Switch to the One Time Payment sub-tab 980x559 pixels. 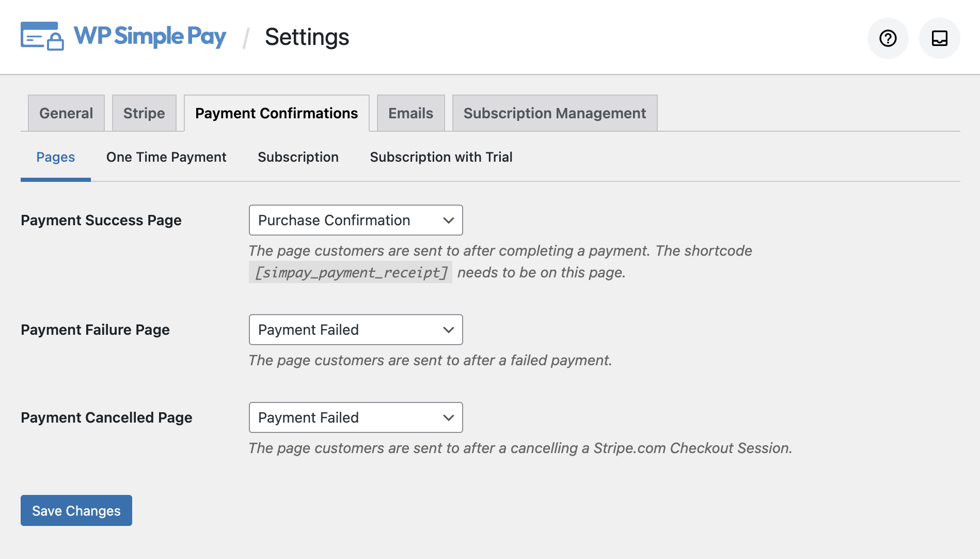166,157
